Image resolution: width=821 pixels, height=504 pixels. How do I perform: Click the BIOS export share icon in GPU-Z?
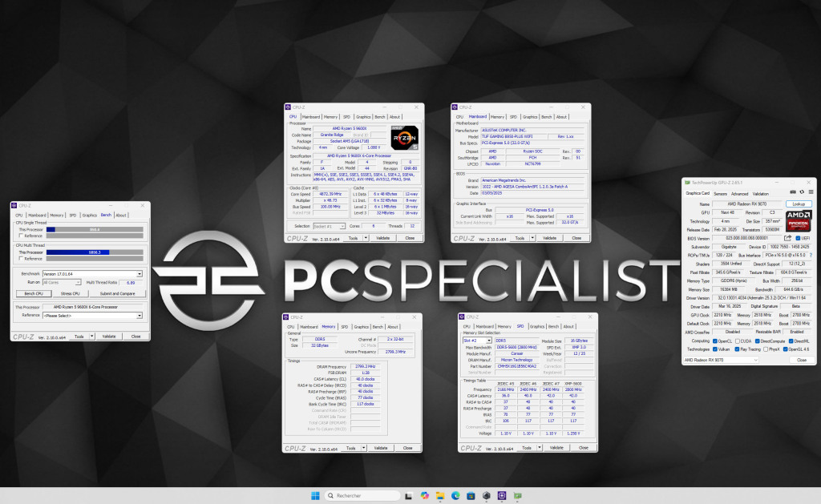tap(787, 238)
